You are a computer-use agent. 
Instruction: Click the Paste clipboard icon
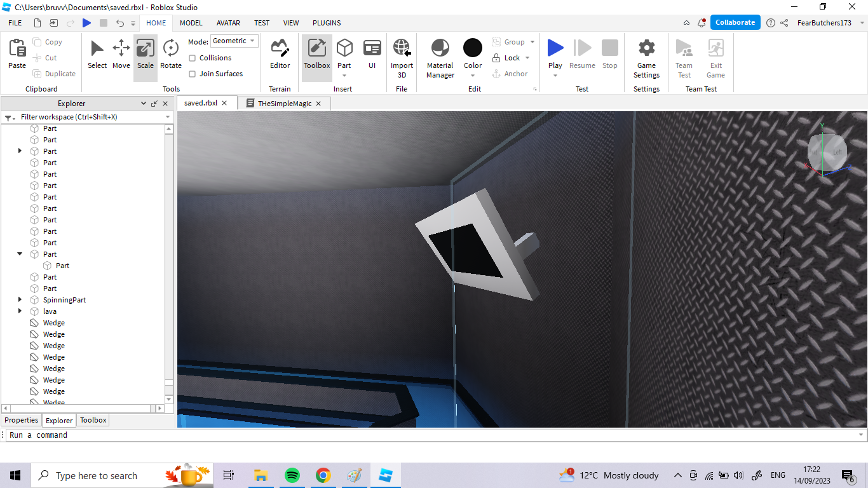pyautogui.click(x=17, y=48)
